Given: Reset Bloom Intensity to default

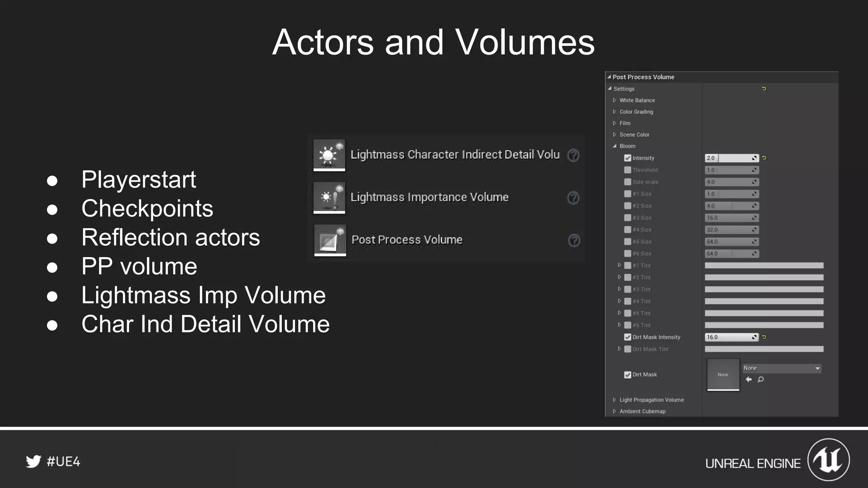Looking at the screenshot, I should [764, 158].
